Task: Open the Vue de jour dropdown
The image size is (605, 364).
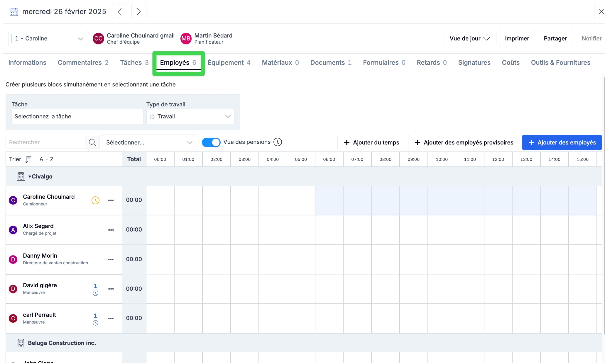Action: (x=469, y=39)
